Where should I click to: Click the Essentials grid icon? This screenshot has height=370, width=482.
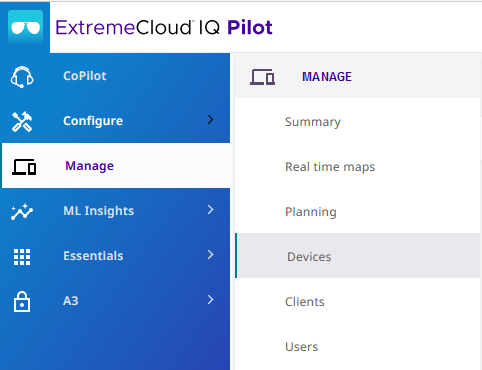pyautogui.click(x=22, y=257)
